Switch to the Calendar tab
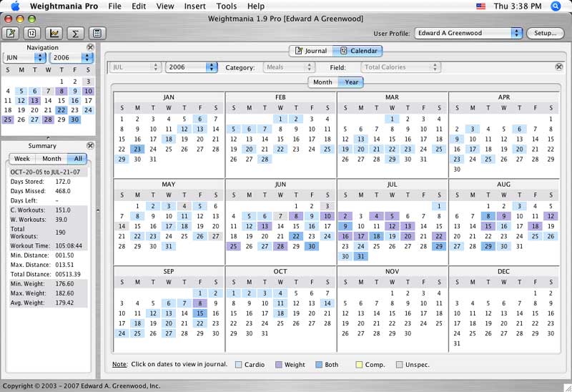 click(358, 51)
